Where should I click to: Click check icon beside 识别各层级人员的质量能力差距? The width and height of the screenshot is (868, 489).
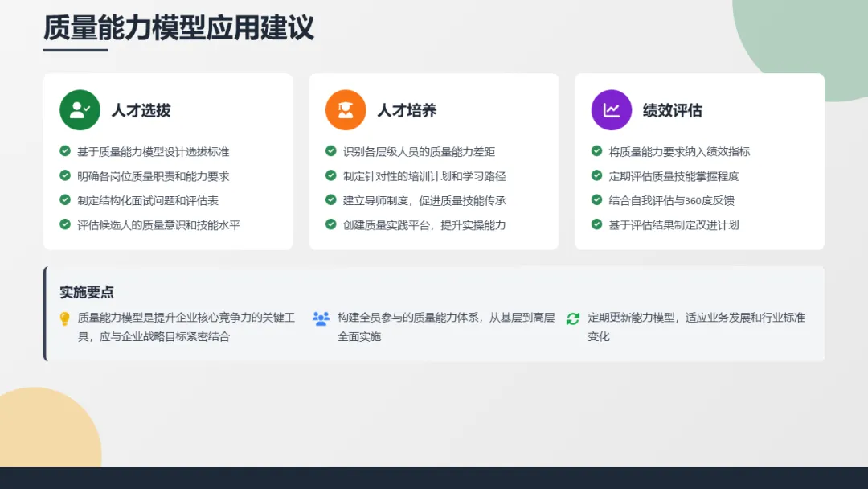click(x=330, y=151)
